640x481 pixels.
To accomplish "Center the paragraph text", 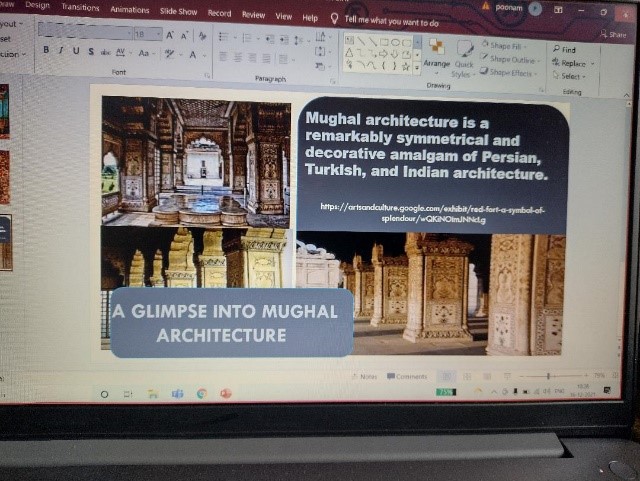I will (x=238, y=57).
